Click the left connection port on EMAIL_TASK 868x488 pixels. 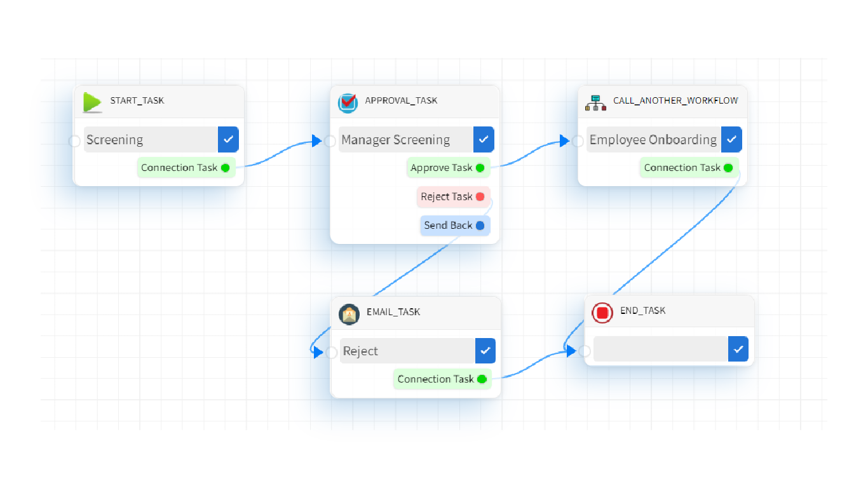tap(330, 351)
